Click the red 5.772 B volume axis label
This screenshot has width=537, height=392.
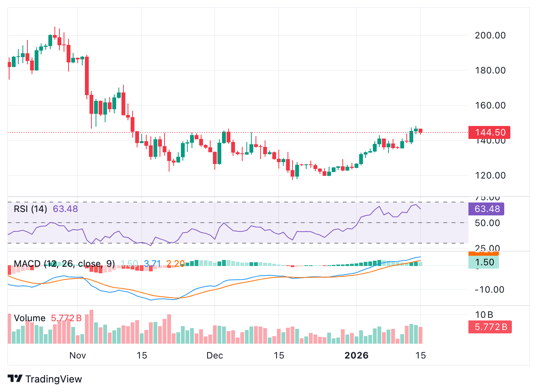coord(491,327)
